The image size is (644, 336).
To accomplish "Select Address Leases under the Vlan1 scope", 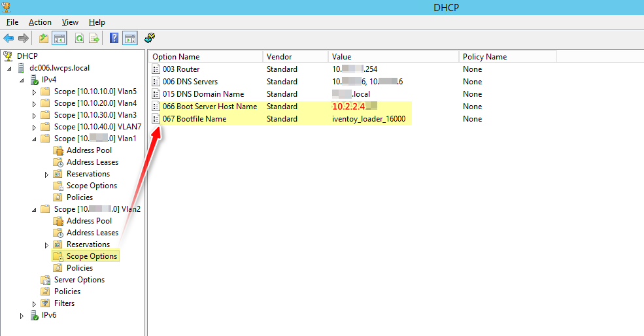I will [x=92, y=162].
